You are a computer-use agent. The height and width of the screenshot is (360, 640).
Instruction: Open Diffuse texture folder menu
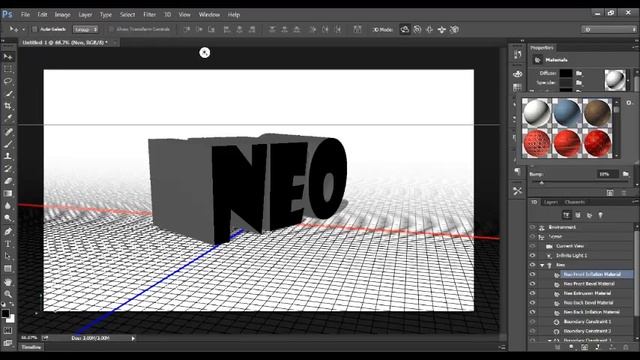[579, 73]
